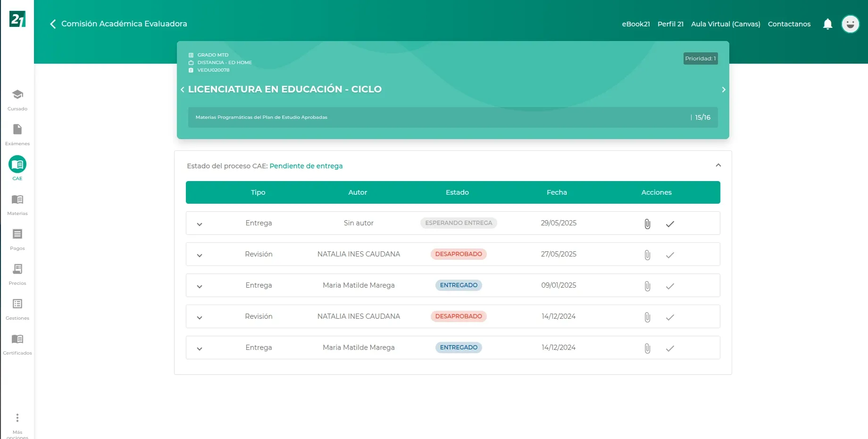Click the Contactanos link

[789, 24]
